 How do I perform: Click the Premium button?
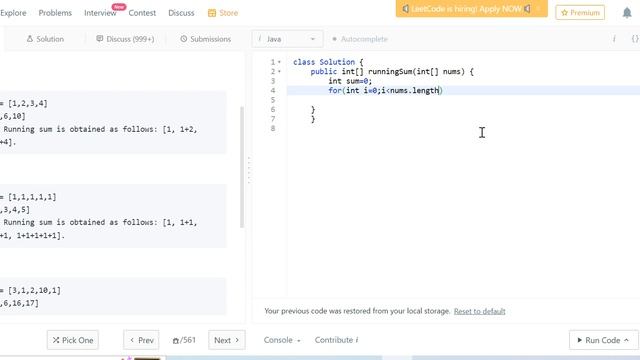(x=580, y=13)
